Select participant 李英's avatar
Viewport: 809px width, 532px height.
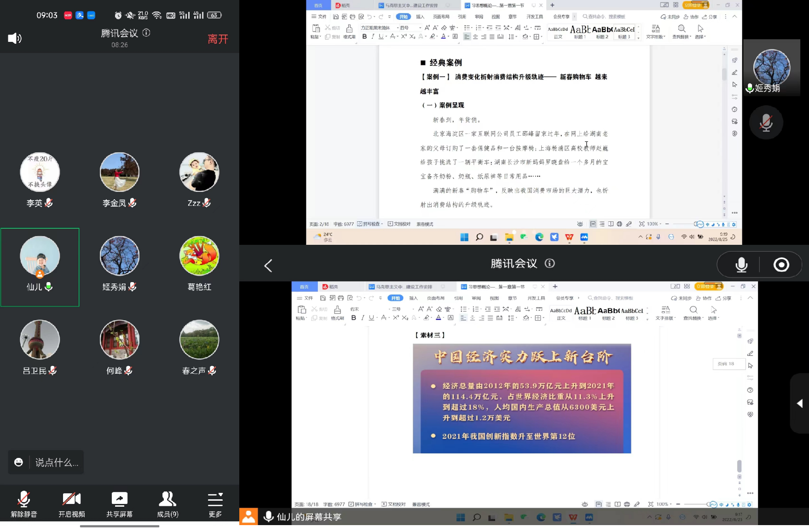[x=40, y=172]
